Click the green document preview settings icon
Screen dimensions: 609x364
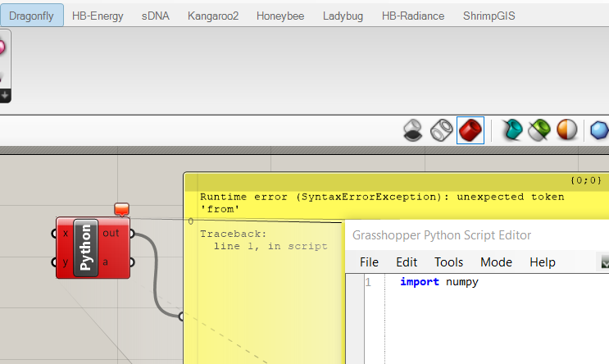point(540,130)
